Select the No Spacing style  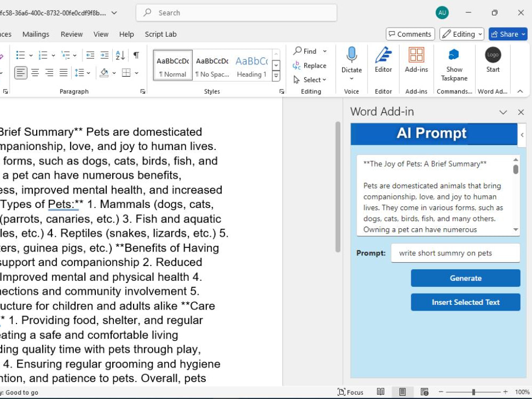pyautogui.click(x=212, y=65)
